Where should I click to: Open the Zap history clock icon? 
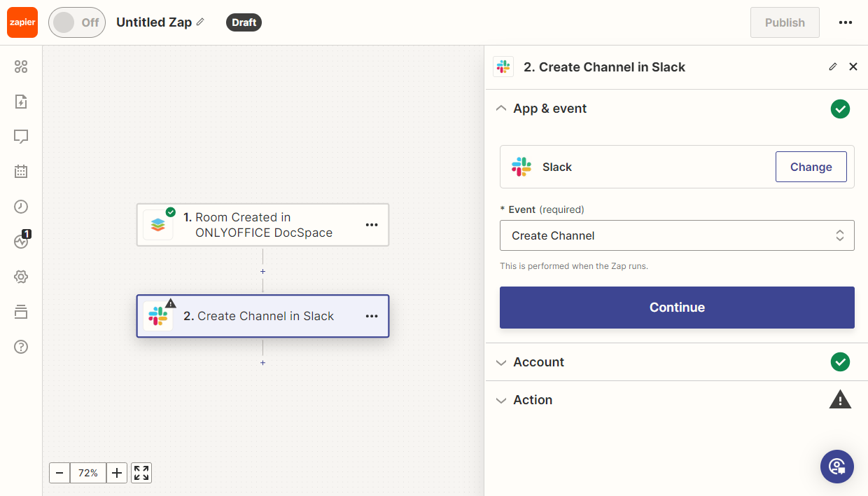(21, 207)
